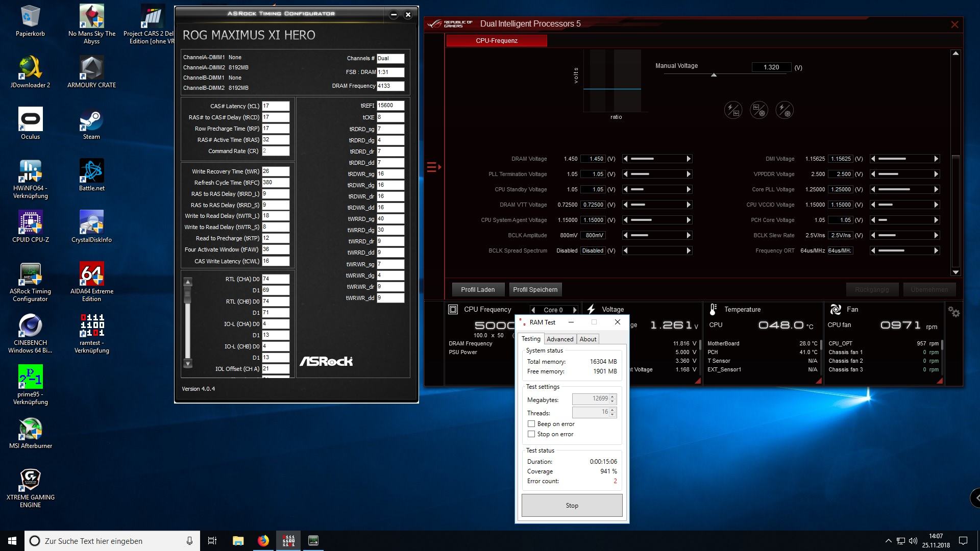980x551 pixels.
Task: Click the Profil Speichern button
Action: pyautogui.click(x=535, y=289)
